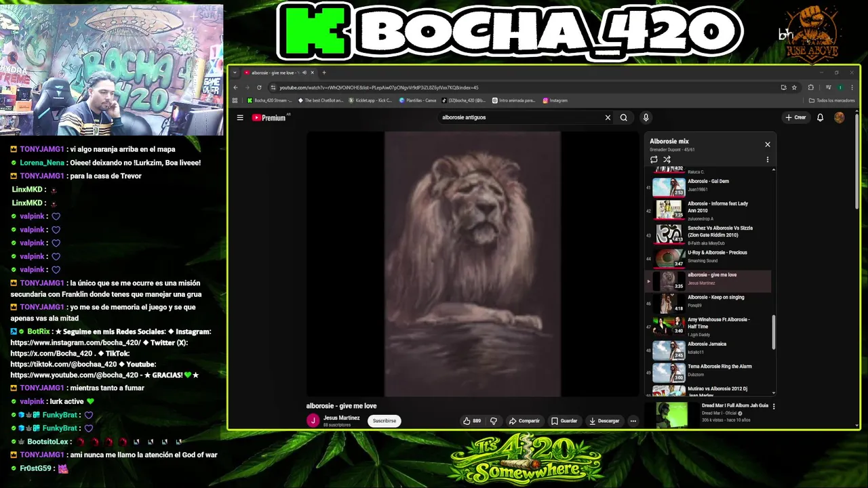The height and width of the screenshot is (488, 868).
Task: Open playlist three-dot options menu
Action: 768,159
